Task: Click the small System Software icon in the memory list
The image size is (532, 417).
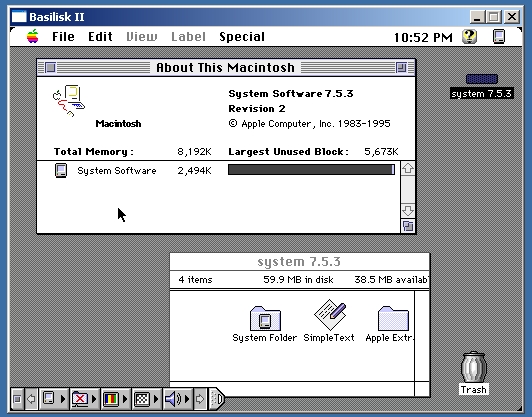Action: point(61,170)
